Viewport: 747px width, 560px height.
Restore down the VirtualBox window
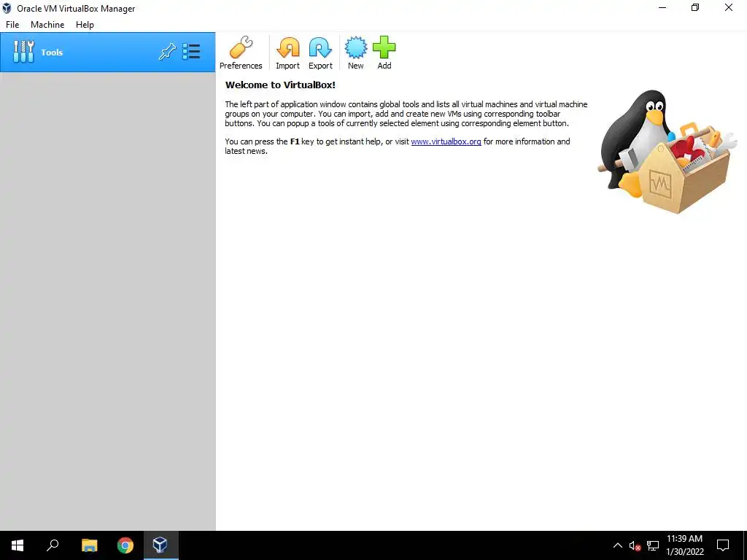pos(695,7)
